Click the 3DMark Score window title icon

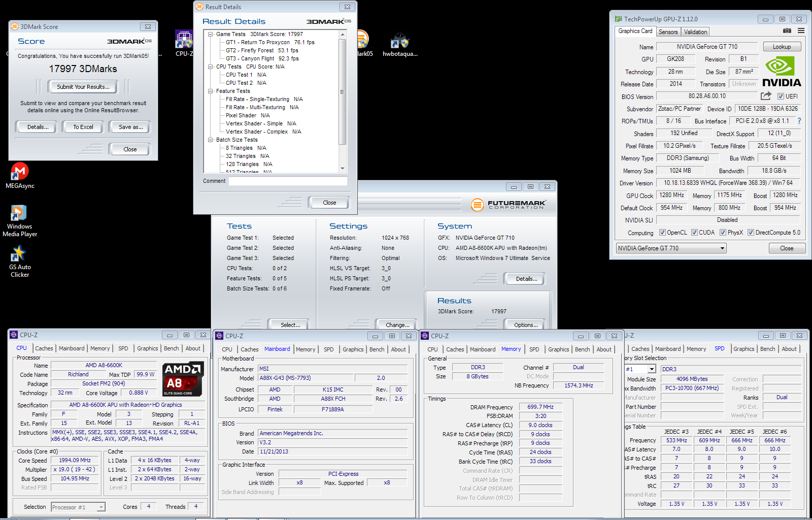(15, 26)
